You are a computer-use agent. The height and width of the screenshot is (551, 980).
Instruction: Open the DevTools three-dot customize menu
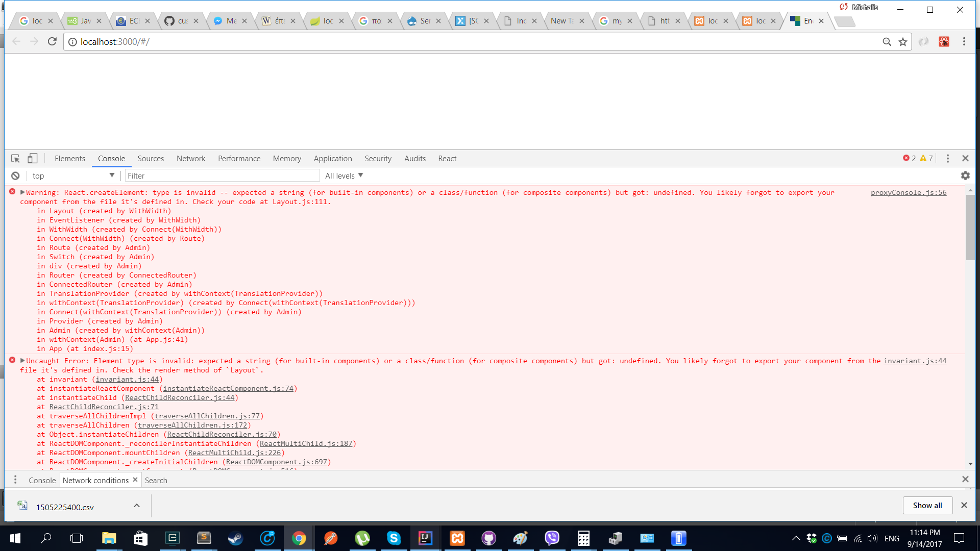tap(948, 159)
